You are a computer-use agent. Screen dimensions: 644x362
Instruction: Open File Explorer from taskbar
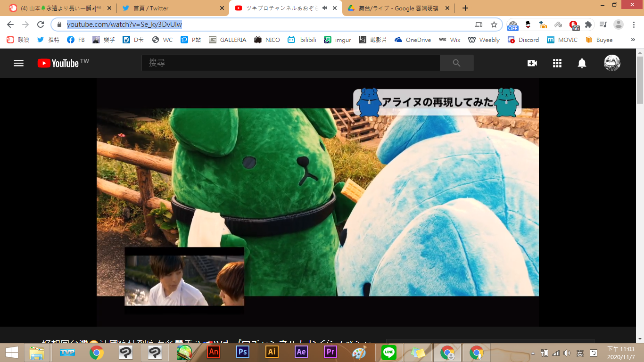[37, 353]
